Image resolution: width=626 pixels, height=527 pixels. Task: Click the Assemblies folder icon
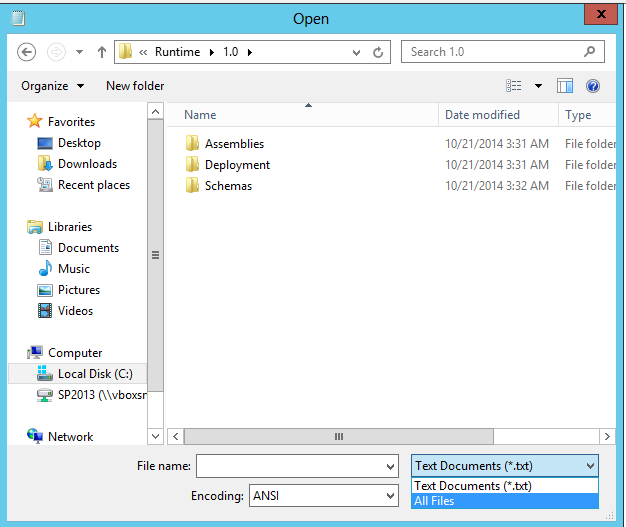point(192,143)
